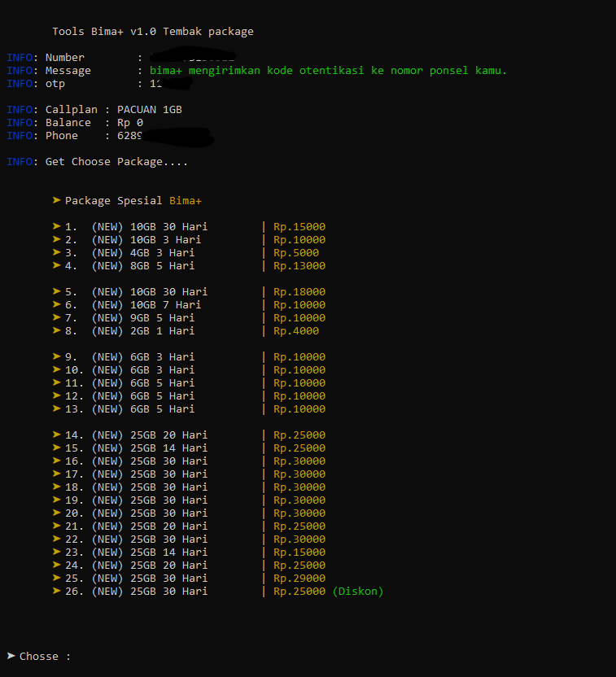Select package 20 row '25GB 30 Hari'

point(189,513)
